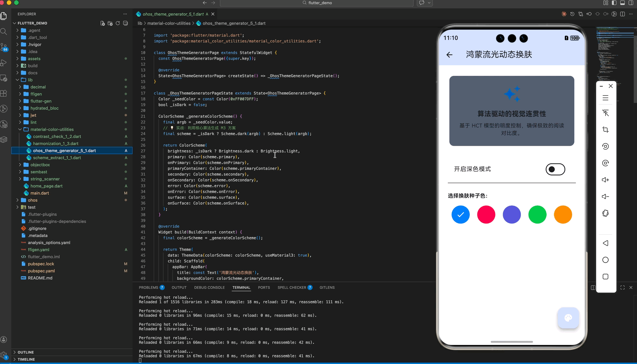Open Source Control view with 65 badge

click(x=4, y=47)
